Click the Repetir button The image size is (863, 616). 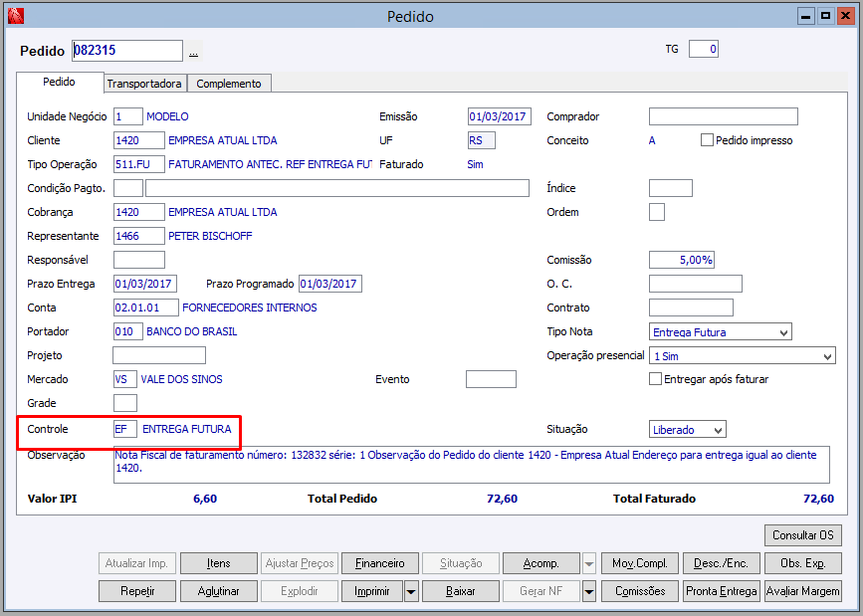[x=137, y=591]
